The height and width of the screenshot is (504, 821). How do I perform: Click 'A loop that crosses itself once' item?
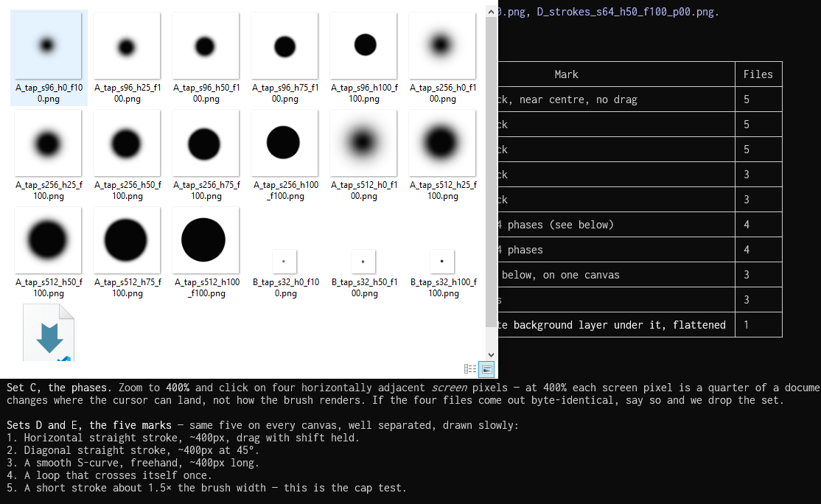pyautogui.click(x=109, y=476)
